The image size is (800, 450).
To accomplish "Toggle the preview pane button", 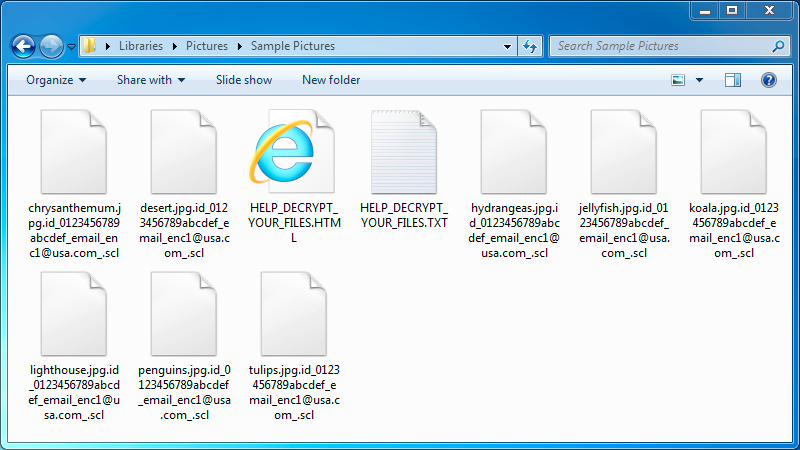I will (x=733, y=80).
